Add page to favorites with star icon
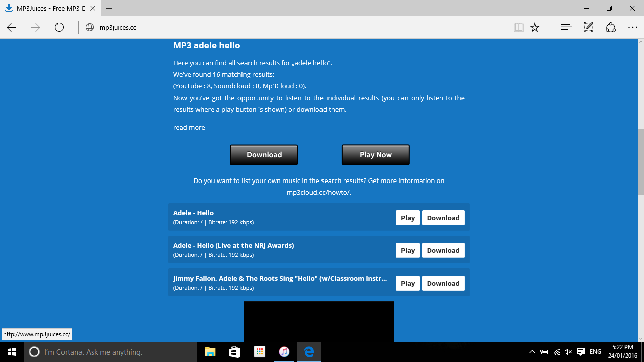Viewport: 644px width, 362px height. (535, 27)
